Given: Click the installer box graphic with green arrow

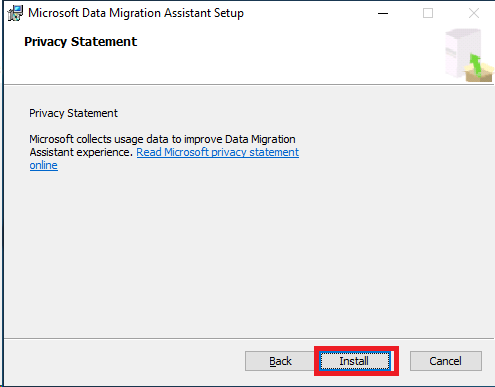Looking at the screenshot, I should click(469, 55).
